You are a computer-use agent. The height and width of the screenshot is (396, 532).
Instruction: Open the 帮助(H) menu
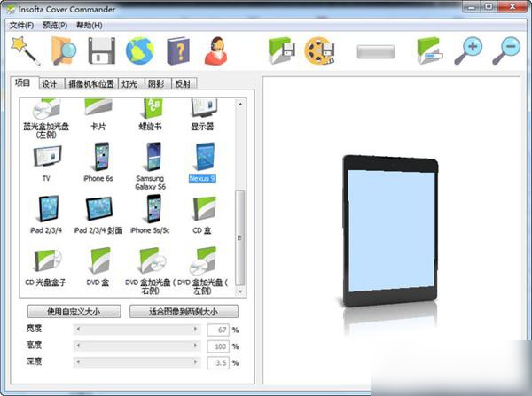tap(90, 26)
